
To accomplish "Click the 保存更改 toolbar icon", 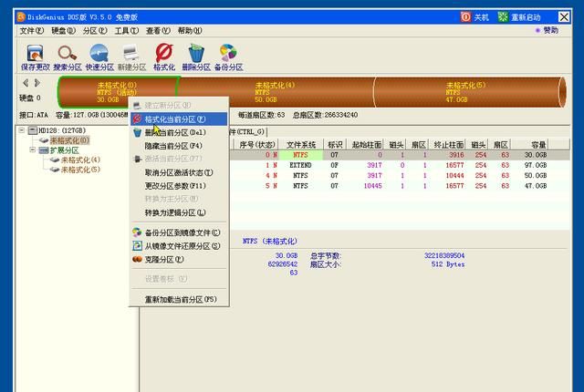I will click(35, 57).
